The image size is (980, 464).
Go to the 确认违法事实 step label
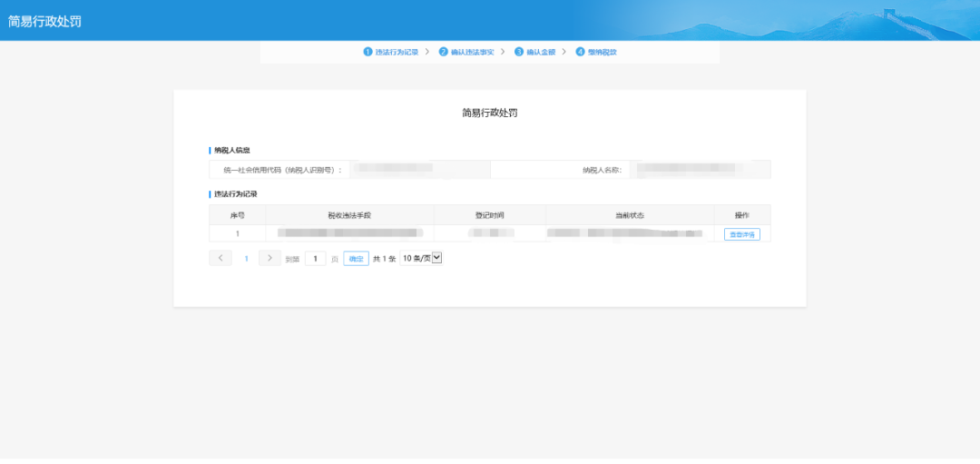472,52
